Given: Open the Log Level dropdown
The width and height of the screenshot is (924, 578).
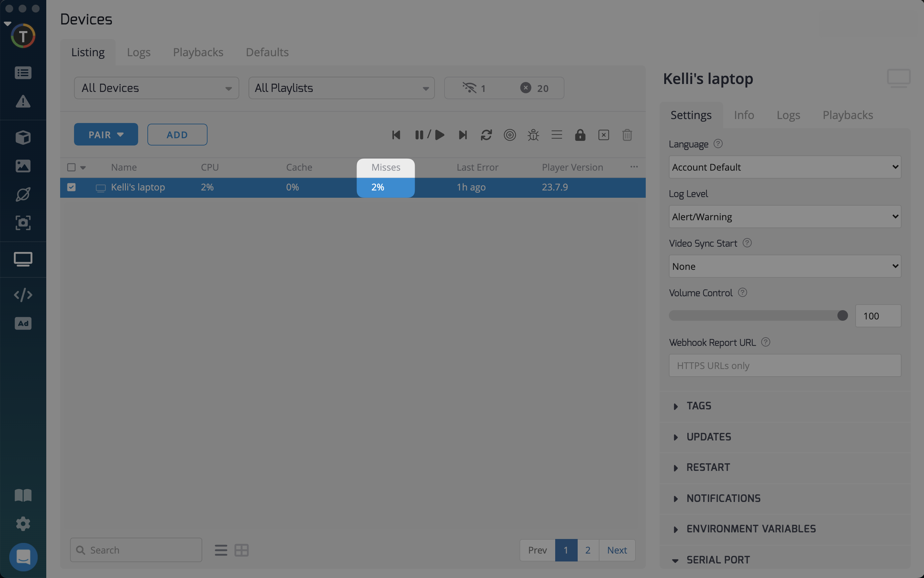Looking at the screenshot, I should [785, 217].
